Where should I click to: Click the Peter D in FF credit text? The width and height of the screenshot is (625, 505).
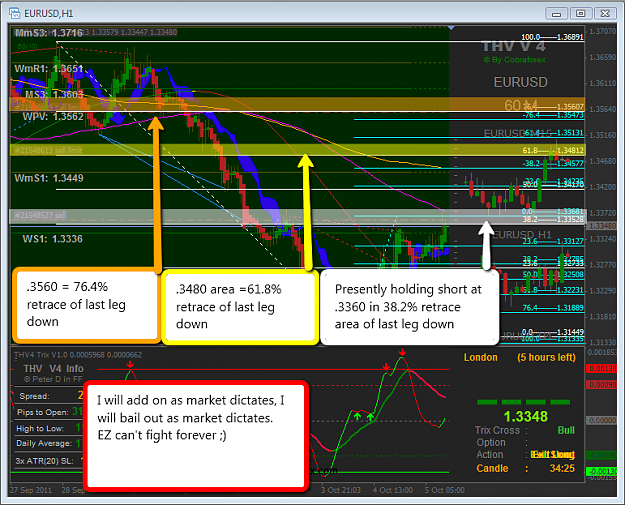point(53,379)
